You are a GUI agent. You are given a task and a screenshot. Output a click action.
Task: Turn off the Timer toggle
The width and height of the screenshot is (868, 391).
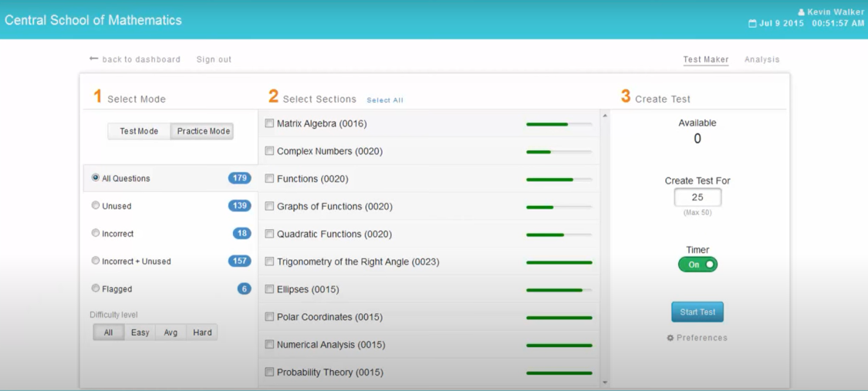click(x=697, y=265)
